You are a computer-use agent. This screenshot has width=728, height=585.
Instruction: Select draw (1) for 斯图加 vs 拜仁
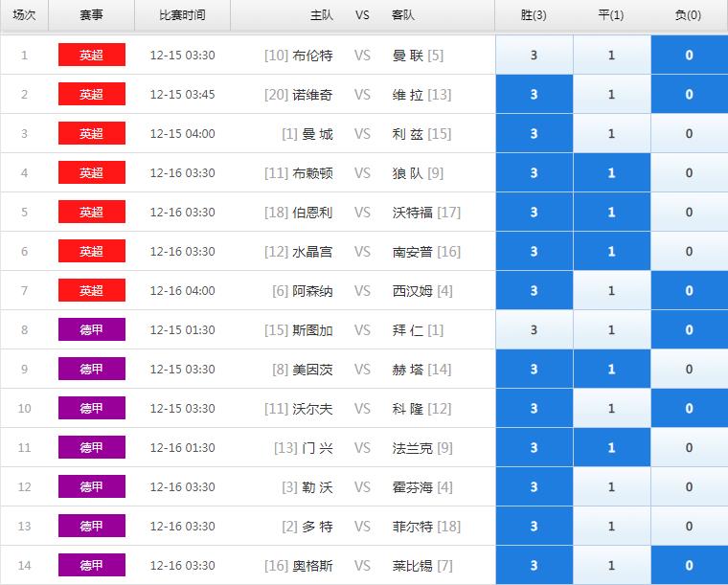pyautogui.click(x=611, y=330)
